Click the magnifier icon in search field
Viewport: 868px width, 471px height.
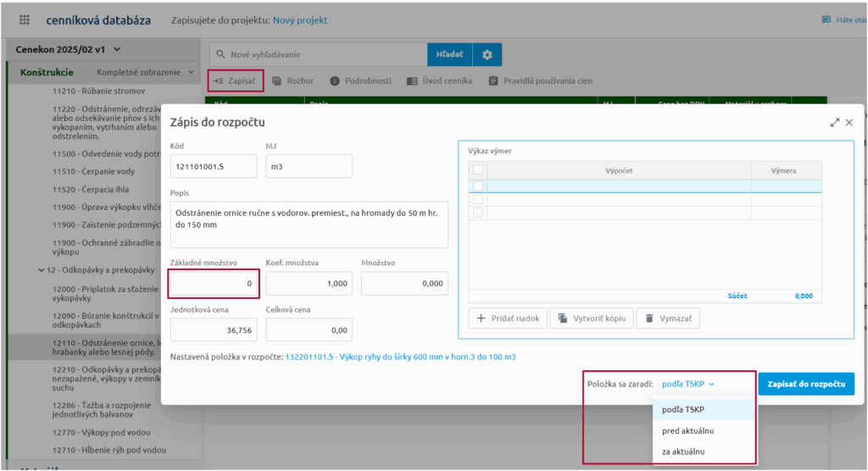coord(220,55)
